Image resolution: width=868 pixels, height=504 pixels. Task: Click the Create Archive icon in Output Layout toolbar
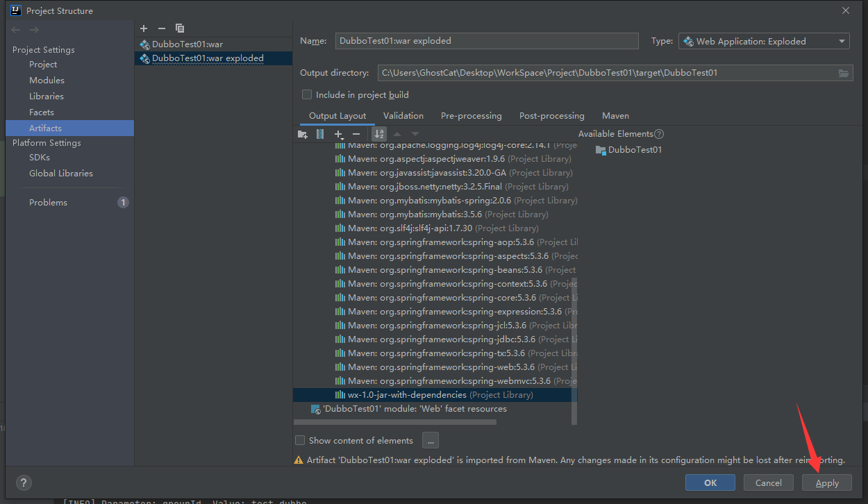click(320, 134)
